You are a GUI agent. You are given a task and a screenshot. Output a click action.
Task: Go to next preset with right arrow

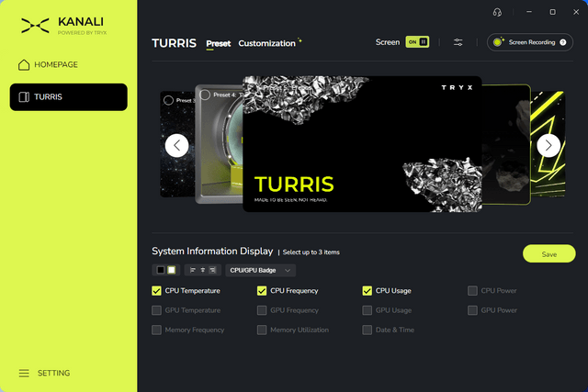click(x=548, y=145)
